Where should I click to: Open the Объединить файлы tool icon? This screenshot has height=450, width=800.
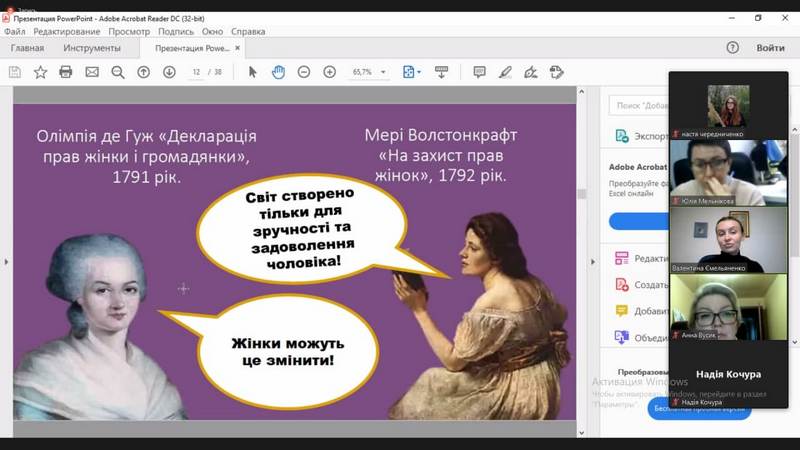621,337
